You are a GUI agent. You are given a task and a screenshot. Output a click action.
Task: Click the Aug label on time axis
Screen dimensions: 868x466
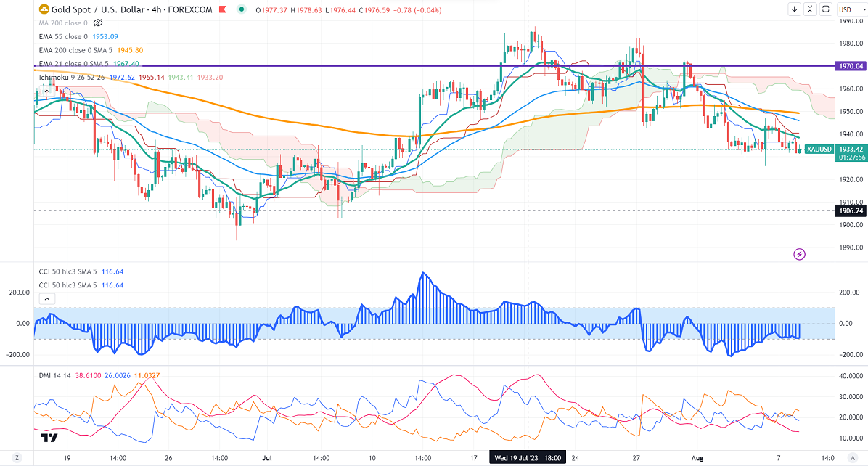pyautogui.click(x=697, y=458)
